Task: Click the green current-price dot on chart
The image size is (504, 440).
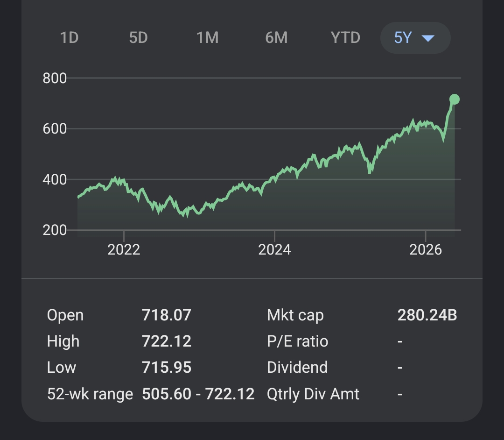Action: (x=454, y=99)
